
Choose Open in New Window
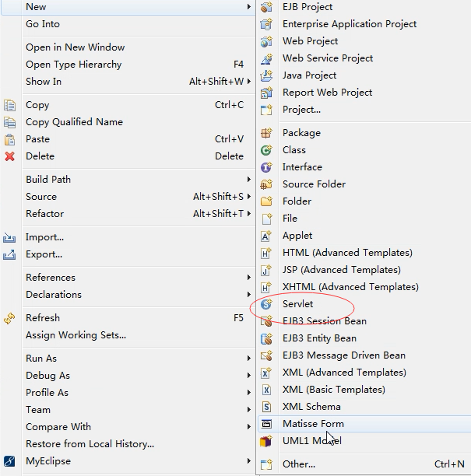pyautogui.click(x=76, y=47)
